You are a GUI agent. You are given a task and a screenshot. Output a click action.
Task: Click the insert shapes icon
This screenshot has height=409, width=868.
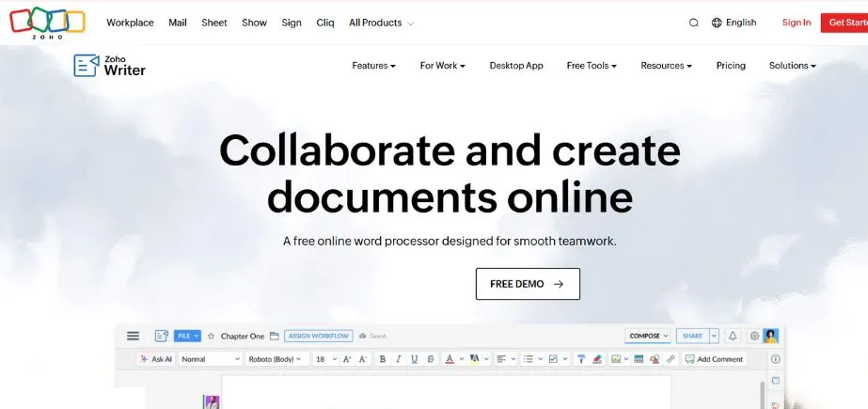(x=655, y=359)
